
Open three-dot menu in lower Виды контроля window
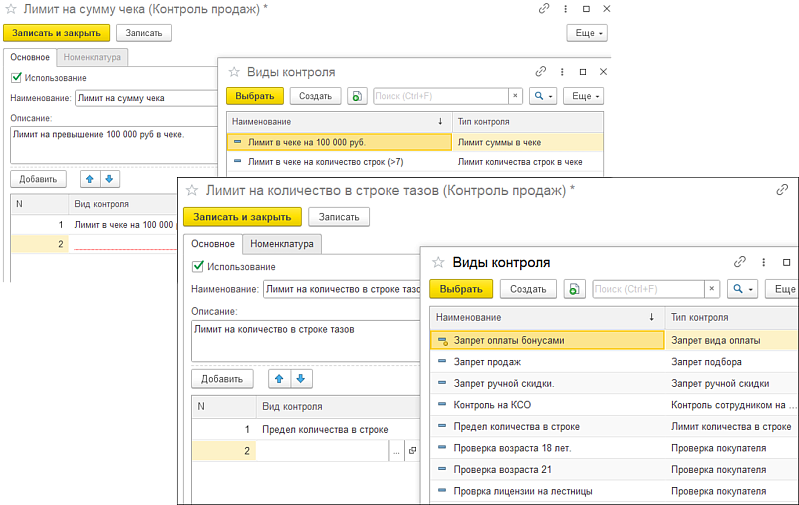[763, 262]
